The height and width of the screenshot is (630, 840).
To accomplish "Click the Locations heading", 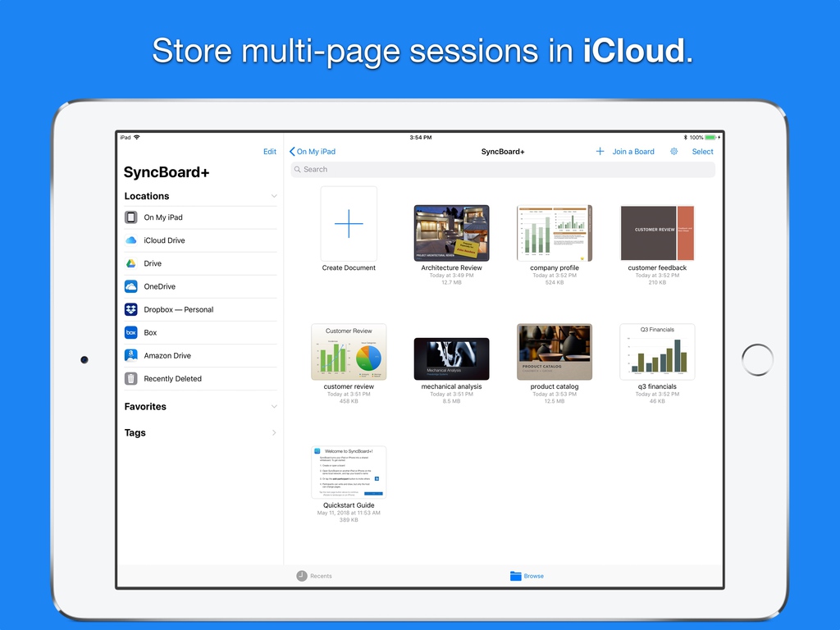I will (x=147, y=196).
